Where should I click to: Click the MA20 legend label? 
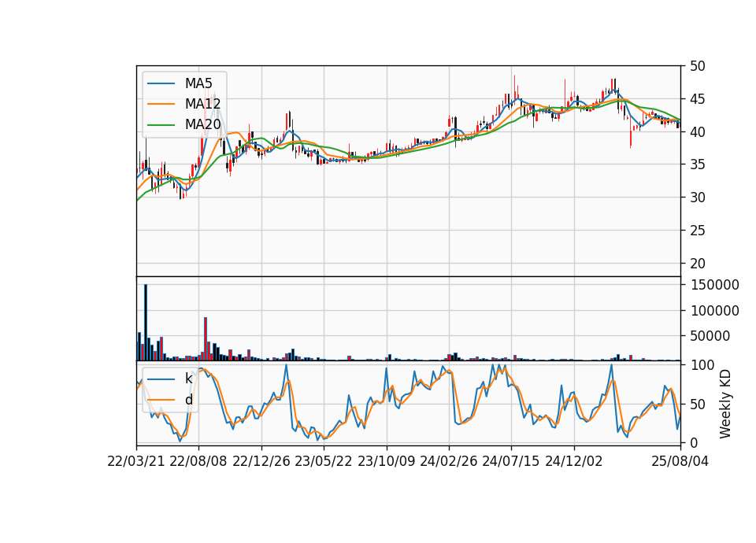coord(202,125)
